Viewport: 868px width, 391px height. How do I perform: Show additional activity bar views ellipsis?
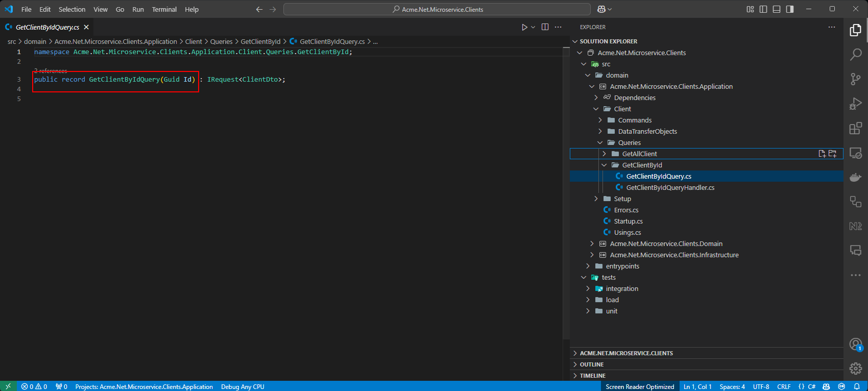856,275
